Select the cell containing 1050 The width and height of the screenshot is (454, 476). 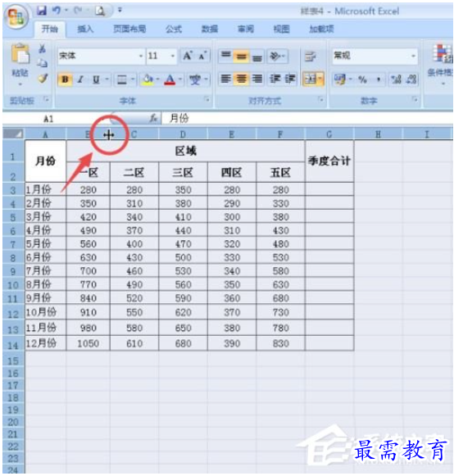(88, 343)
